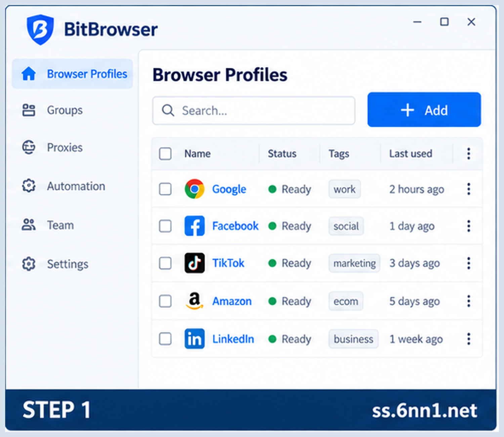Open the Amazon profile link
Viewport: 504px width, 437px height.
(x=232, y=301)
